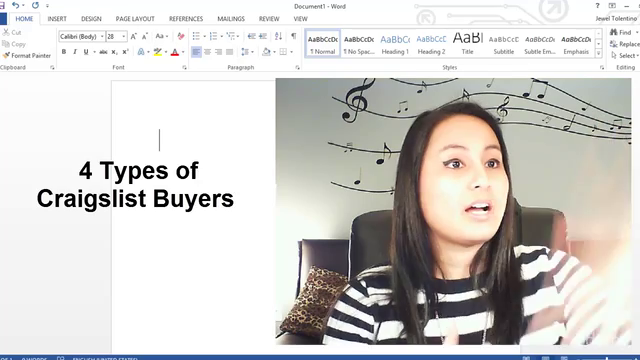Click the Jewel Tolentino account name
Viewport: 640px width, 360px height.
(616, 19)
